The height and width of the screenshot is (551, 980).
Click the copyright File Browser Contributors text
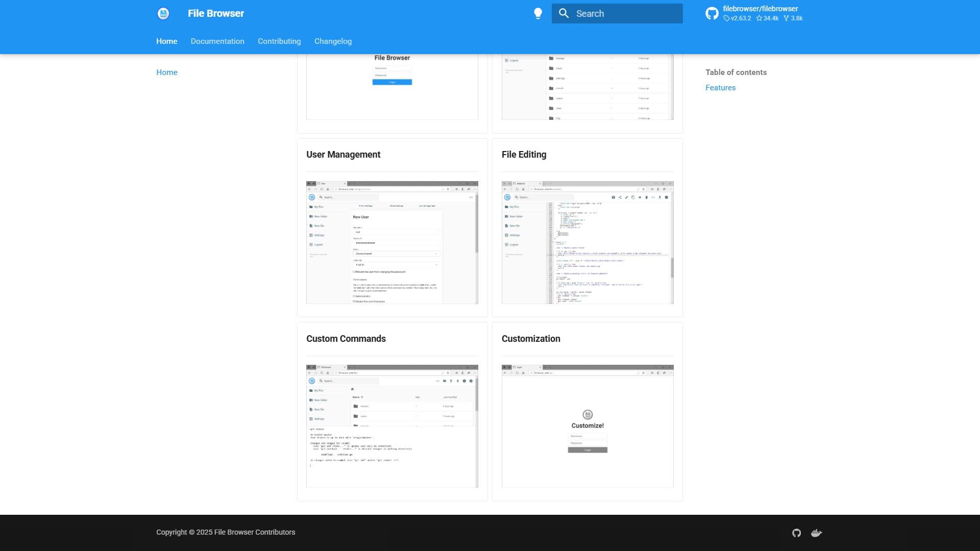click(x=226, y=532)
